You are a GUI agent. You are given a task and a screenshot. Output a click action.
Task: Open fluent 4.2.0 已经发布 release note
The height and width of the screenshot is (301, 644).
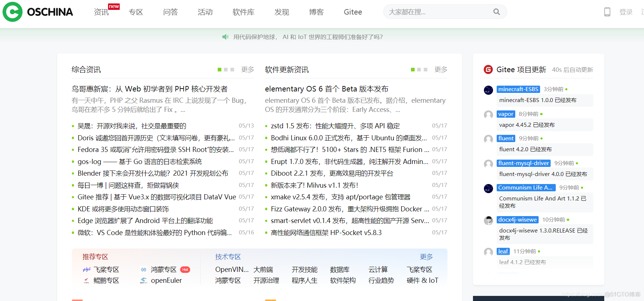[545, 149]
